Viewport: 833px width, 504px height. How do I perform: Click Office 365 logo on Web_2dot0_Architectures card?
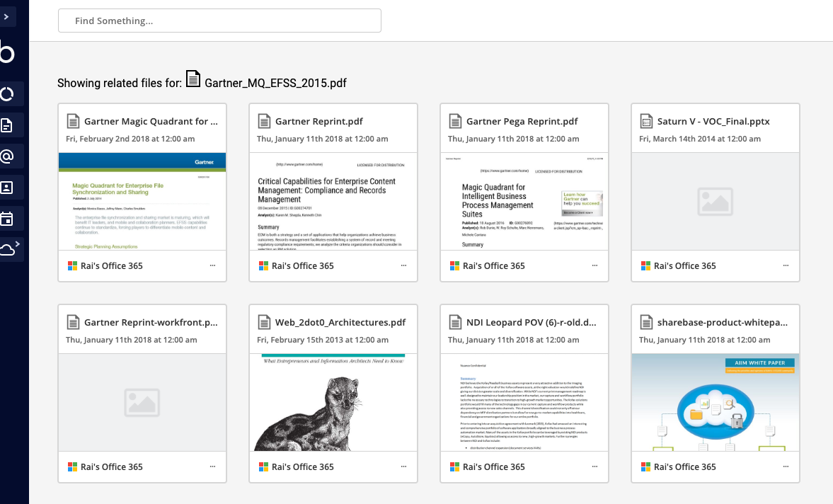[x=263, y=466]
